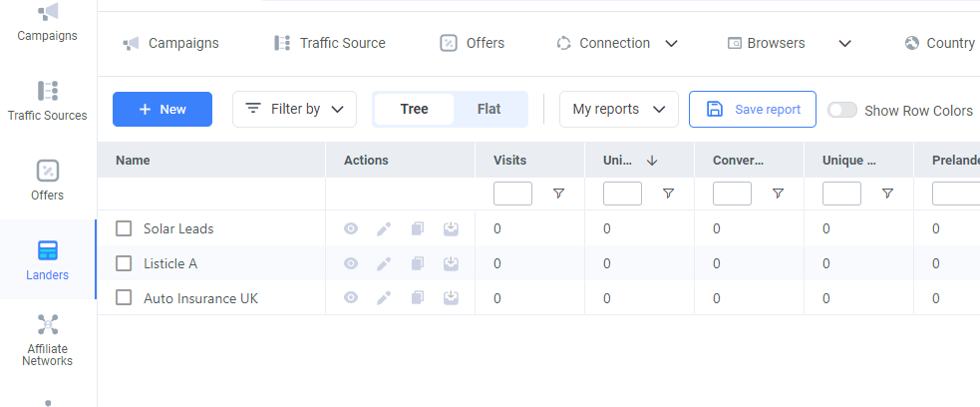The image size is (980, 407).
Task: Focus the Unique conversions filter input box
Action: (x=841, y=194)
